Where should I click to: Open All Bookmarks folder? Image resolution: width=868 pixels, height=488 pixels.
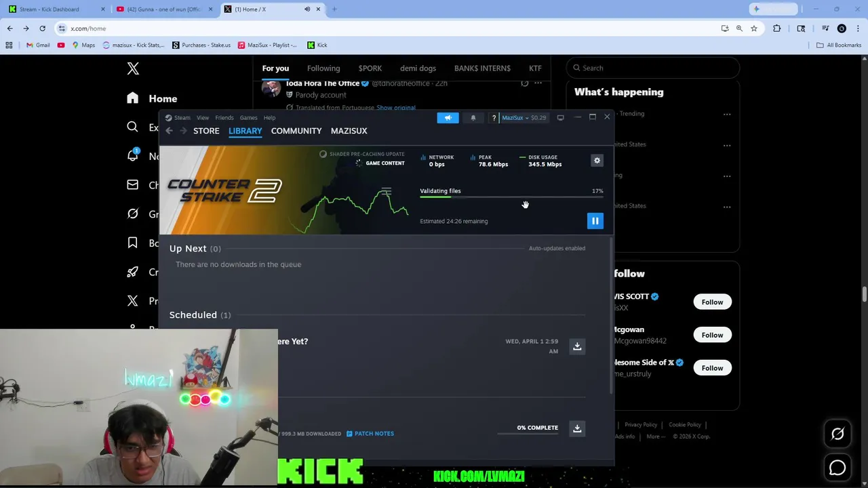pyautogui.click(x=839, y=45)
